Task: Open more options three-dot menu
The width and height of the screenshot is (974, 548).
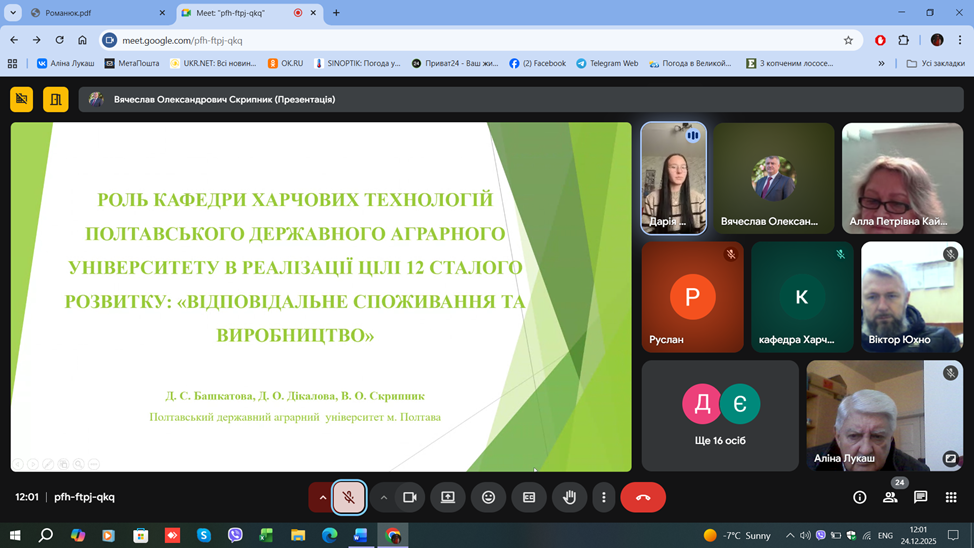Action: click(x=603, y=497)
